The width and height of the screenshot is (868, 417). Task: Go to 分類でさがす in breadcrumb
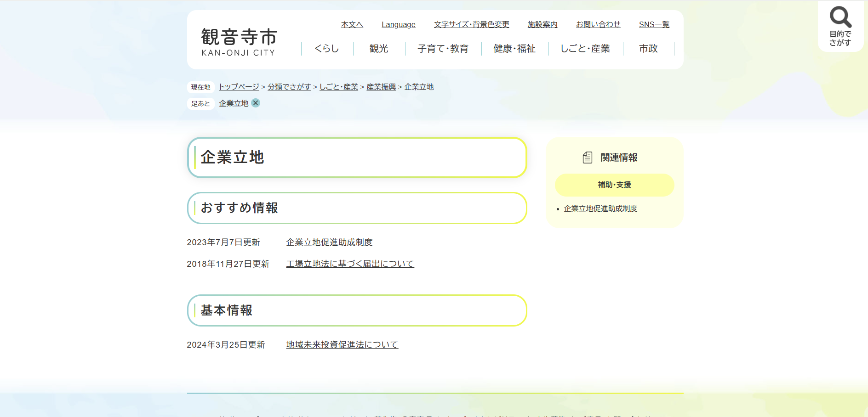(289, 87)
